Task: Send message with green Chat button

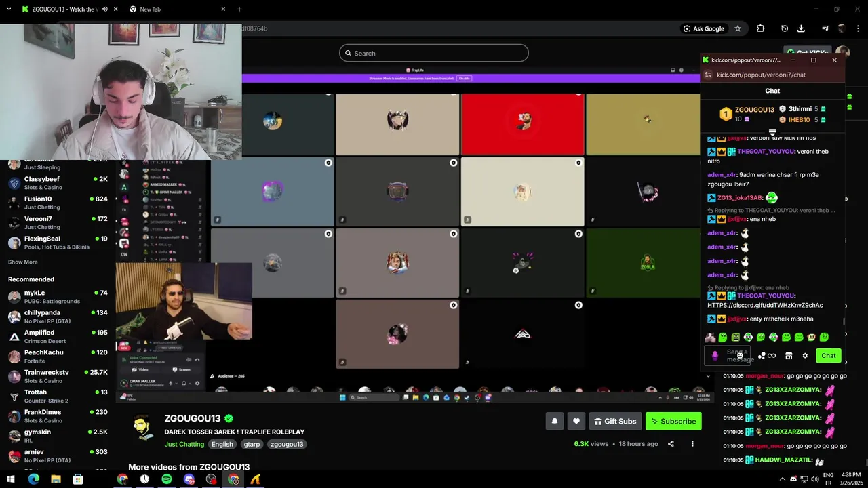Action: 829,355
